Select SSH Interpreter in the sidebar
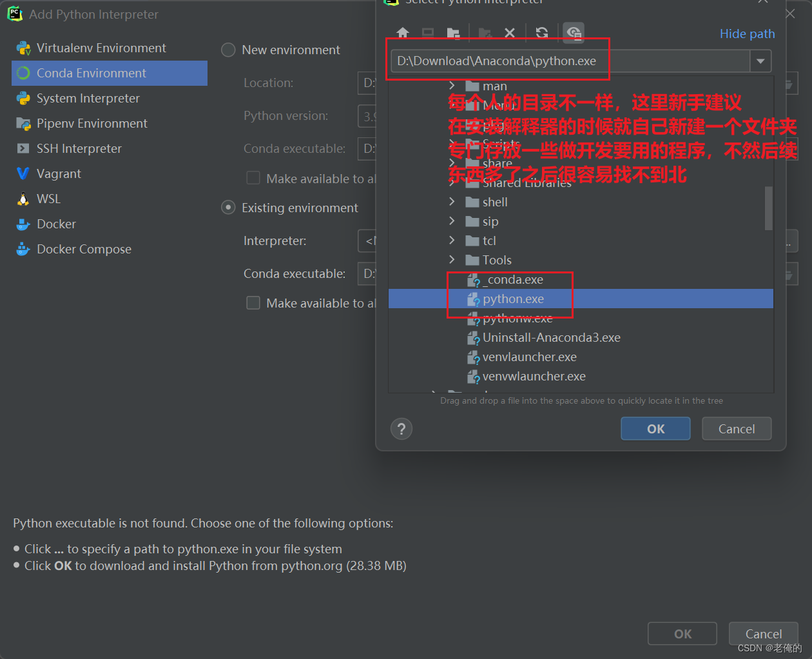The width and height of the screenshot is (812, 659). coord(110,149)
